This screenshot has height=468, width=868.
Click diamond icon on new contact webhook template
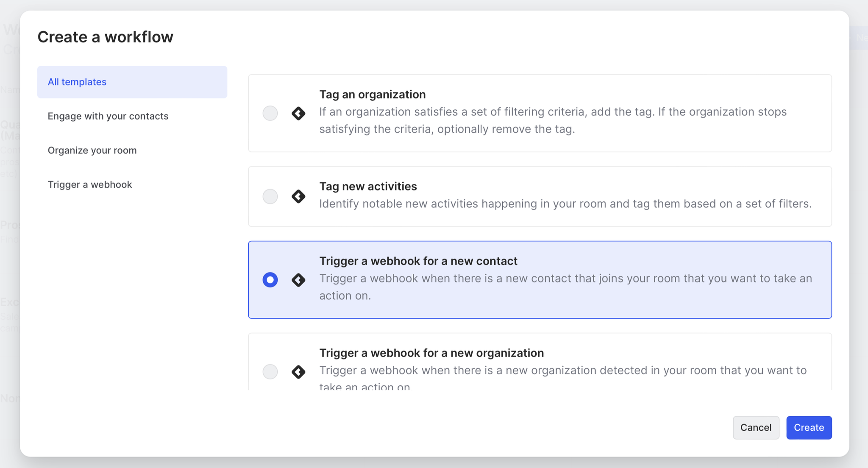coord(298,280)
